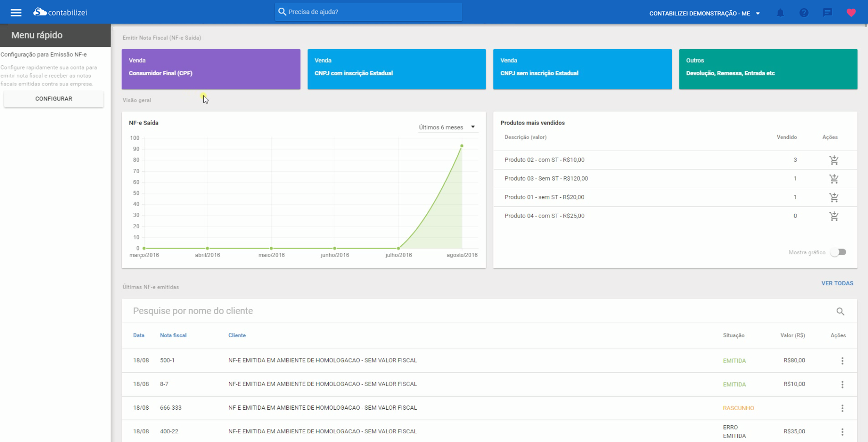Click cart icon for Produto 01
The height and width of the screenshot is (442, 868).
pyautogui.click(x=834, y=197)
